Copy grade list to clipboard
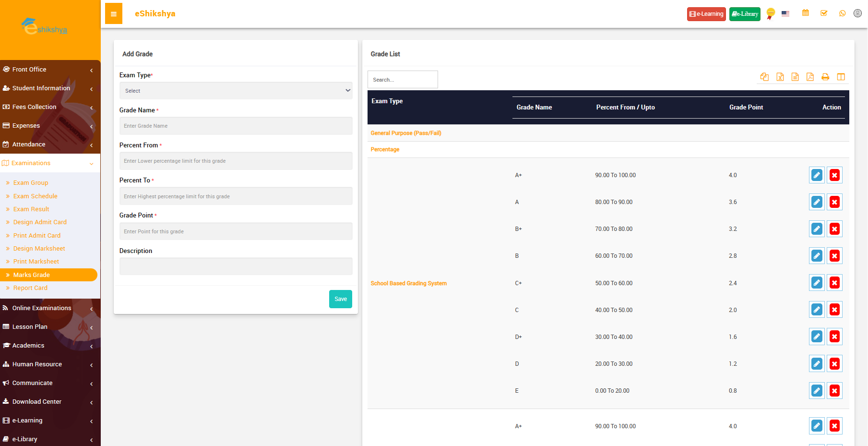 point(764,77)
